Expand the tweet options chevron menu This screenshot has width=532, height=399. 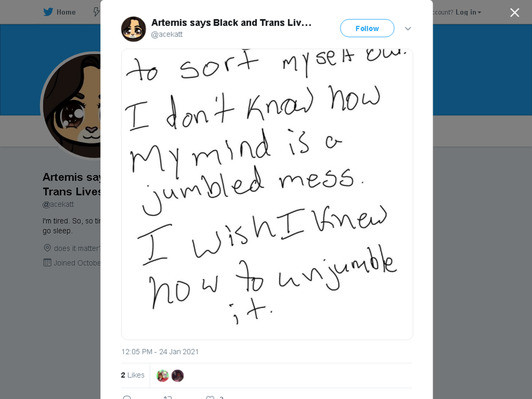click(408, 29)
